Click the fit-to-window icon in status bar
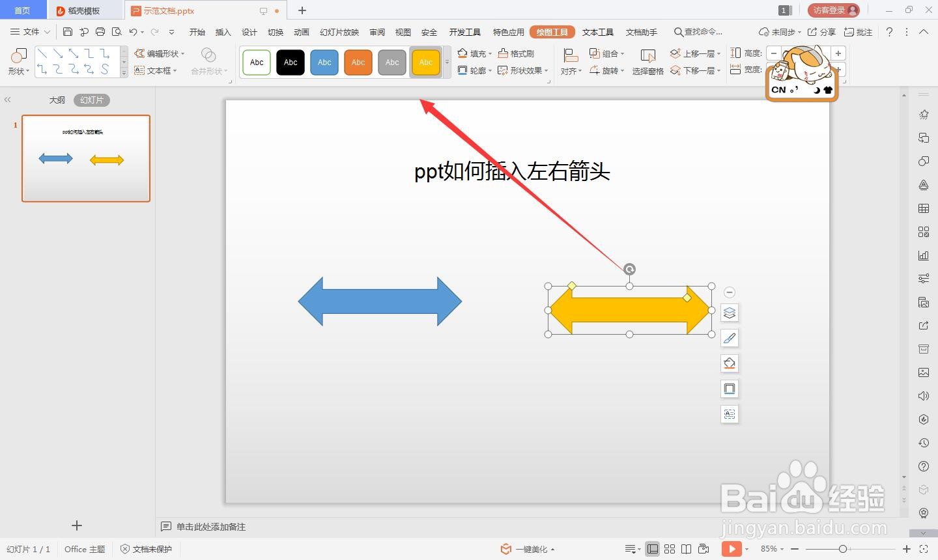The height and width of the screenshot is (560, 938). click(x=924, y=549)
